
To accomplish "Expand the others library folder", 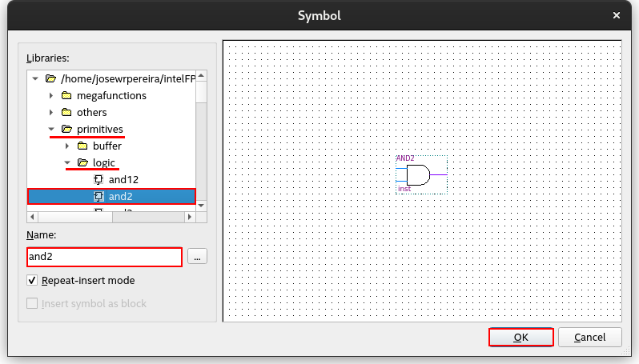I will [51, 112].
